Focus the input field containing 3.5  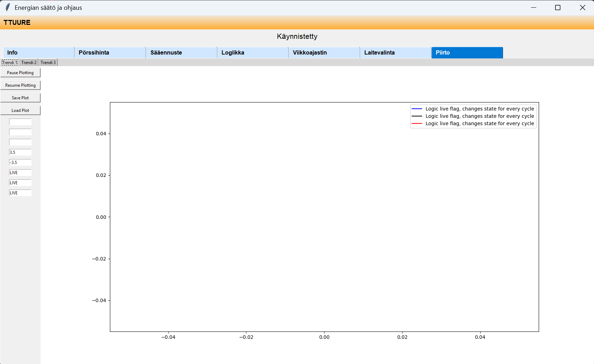click(x=20, y=152)
